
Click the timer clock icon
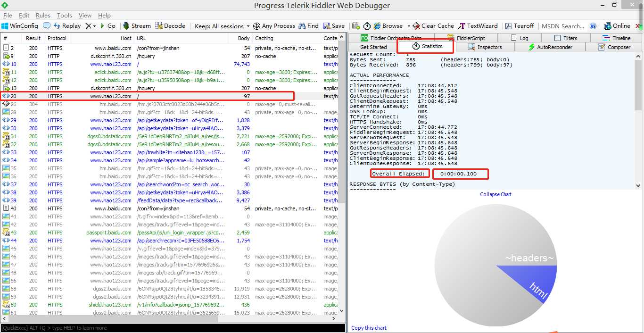click(367, 26)
